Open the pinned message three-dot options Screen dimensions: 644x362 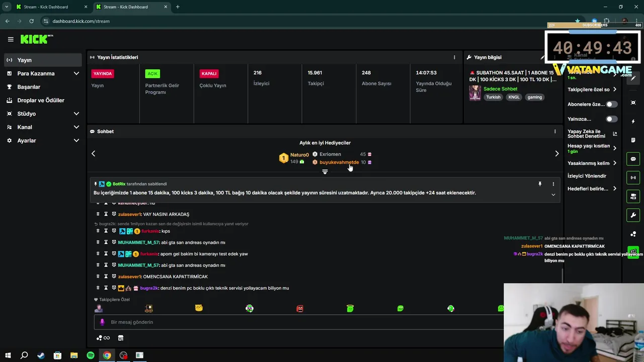click(x=553, y=184)
